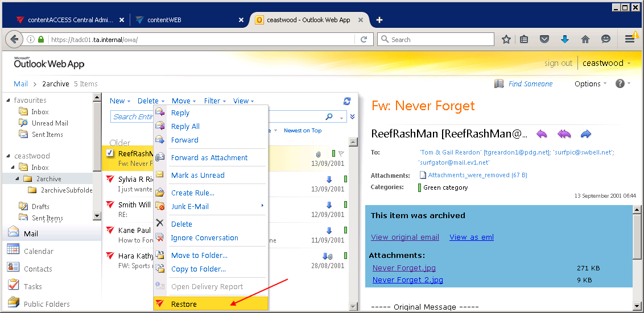Click the flag icon on ReefRashMan message
This screenshot has height=313, width=644.
341,153
